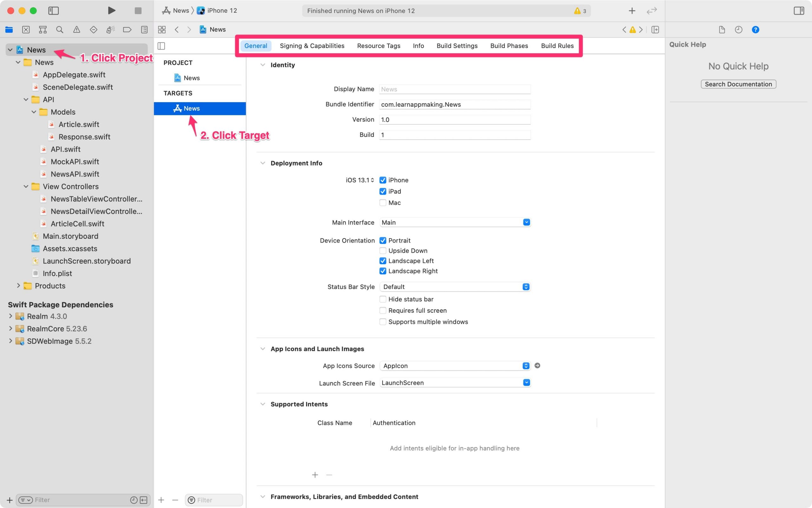Switch to Signing & Capabilities tab
Screen dimensions: 812x508
pyautogui.click(x=312, y=46)
